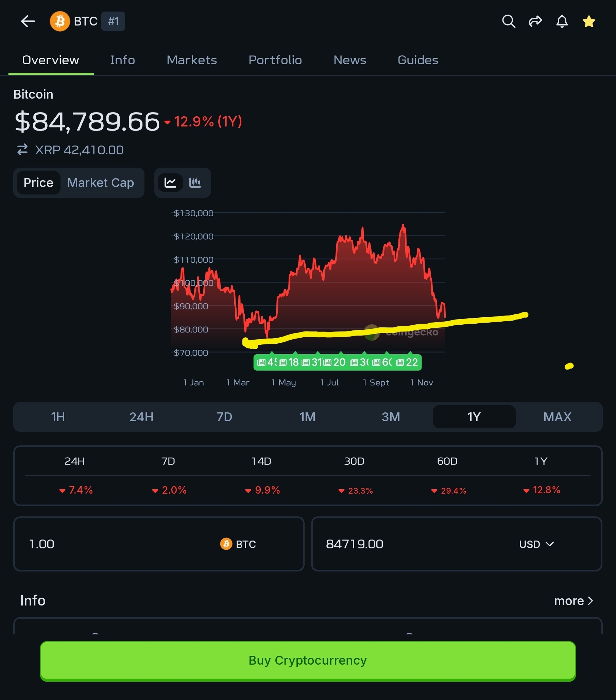Tap the 1 Sept chart axis label
The width and height of the screenshot is (616, 700).
376,382
